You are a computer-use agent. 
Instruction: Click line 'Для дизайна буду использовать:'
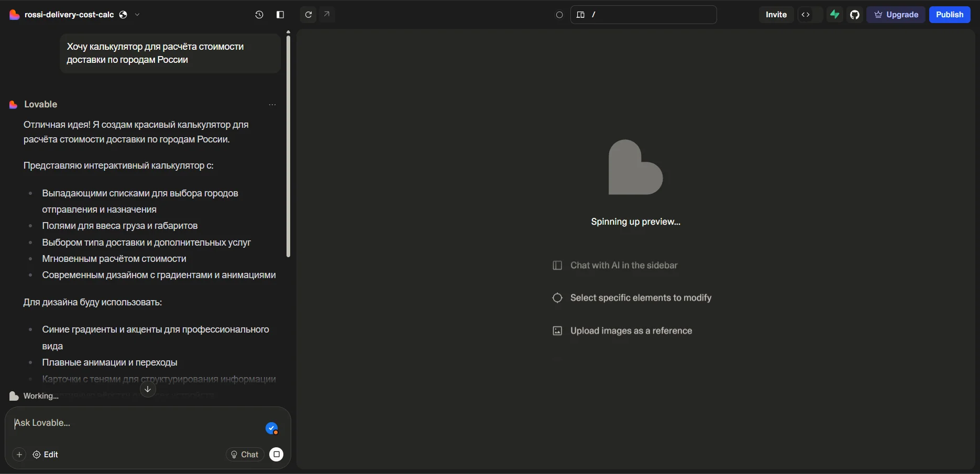(93, 302)
